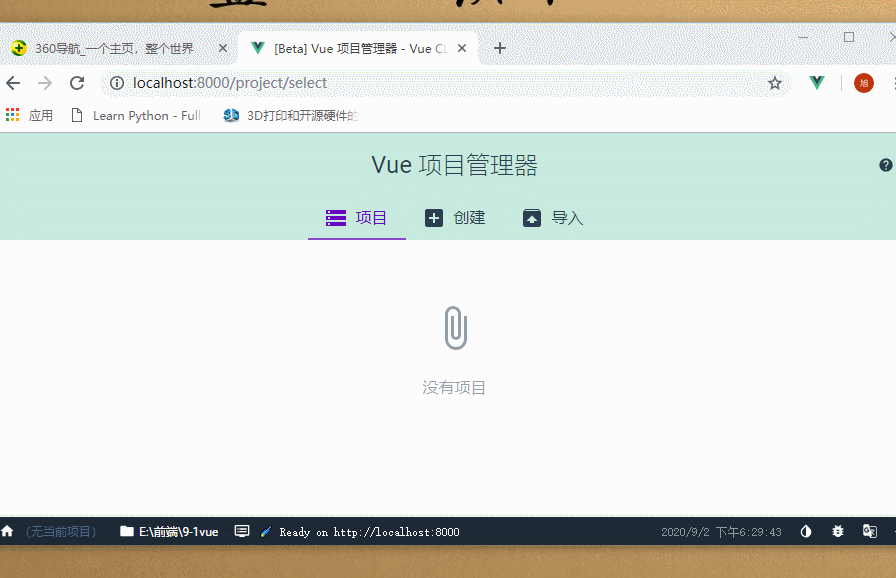Close the 360导航 browser tab
The width and height of the screenshot is (896, 578).
(223, 49)
